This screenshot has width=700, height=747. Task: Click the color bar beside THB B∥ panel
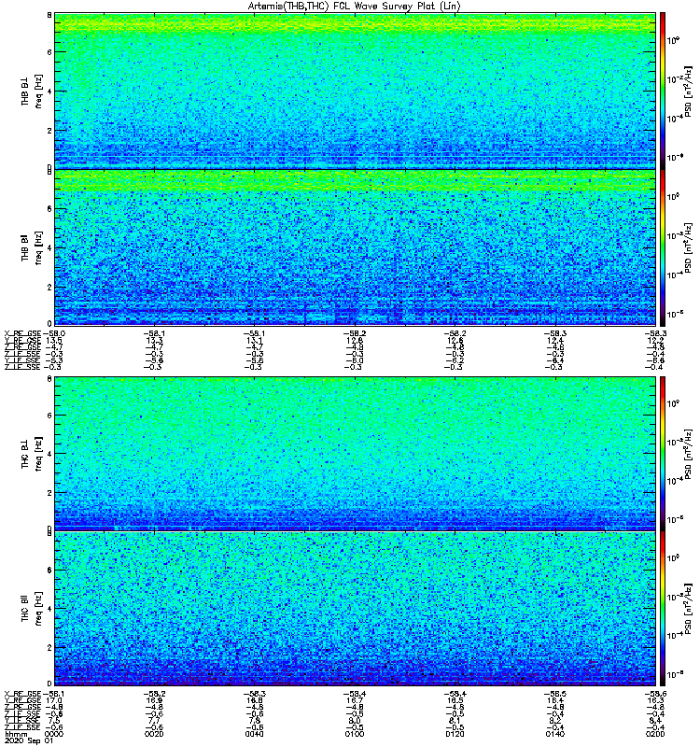tap(662, 247)
